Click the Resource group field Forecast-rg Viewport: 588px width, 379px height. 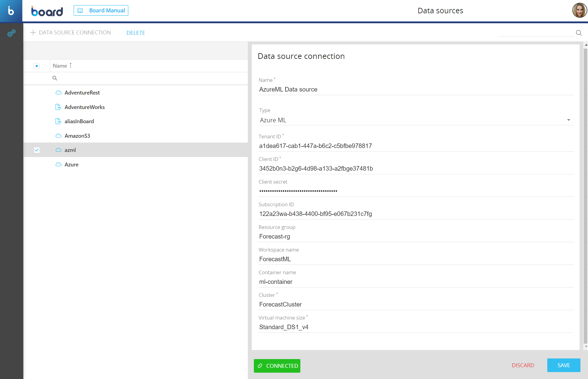pos(416,236)
